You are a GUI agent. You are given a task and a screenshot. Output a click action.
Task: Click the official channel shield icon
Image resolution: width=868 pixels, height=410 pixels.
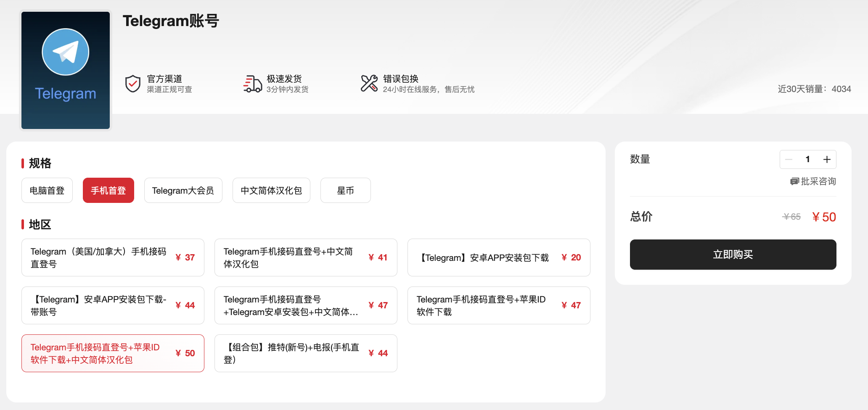point(133,84)
